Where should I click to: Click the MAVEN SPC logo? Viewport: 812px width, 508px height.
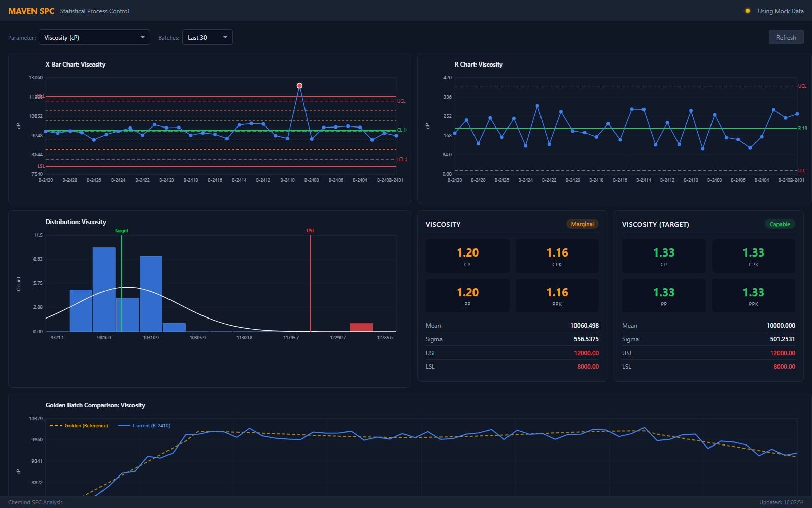pos(31,10)
